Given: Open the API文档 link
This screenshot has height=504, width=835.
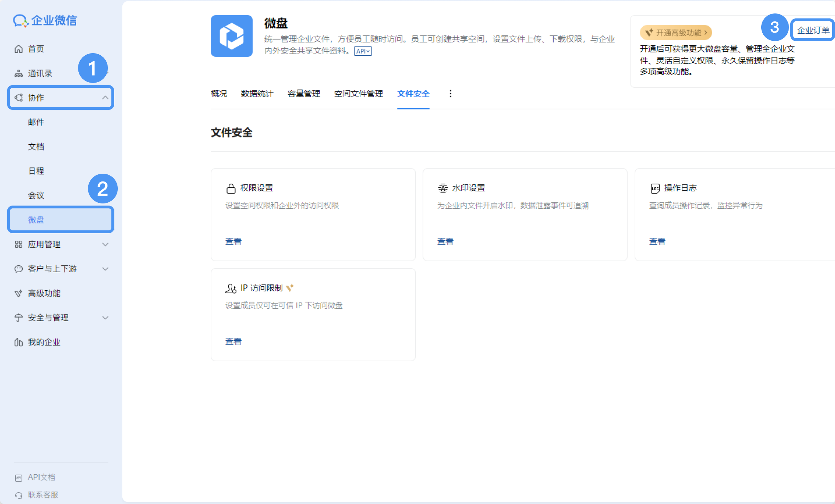Looking at the screenshot, I should (x=42, y=477).
